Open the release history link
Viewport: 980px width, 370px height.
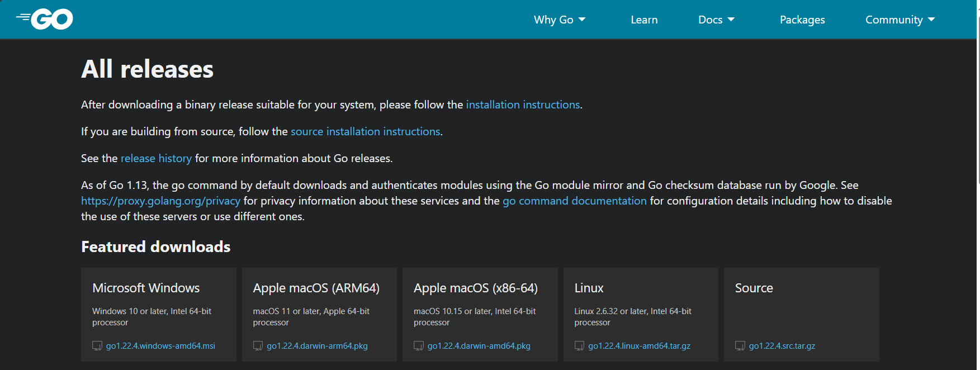click(156, 158)
